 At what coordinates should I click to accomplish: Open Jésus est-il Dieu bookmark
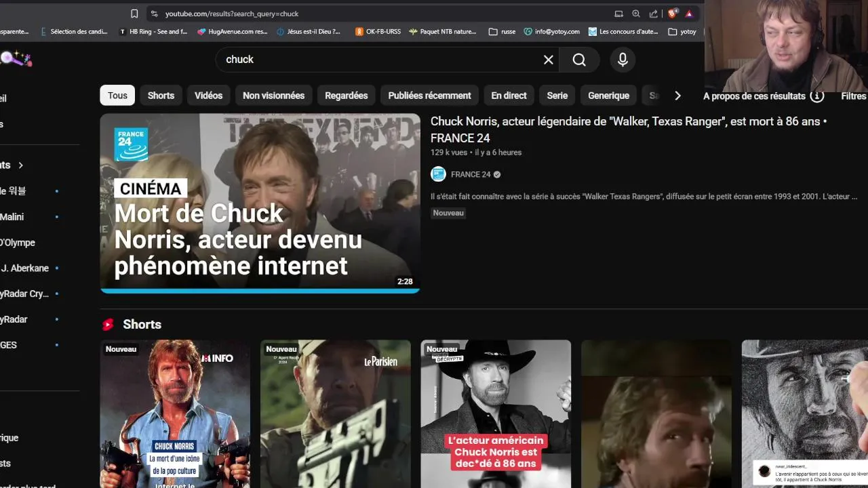(309, 31)
